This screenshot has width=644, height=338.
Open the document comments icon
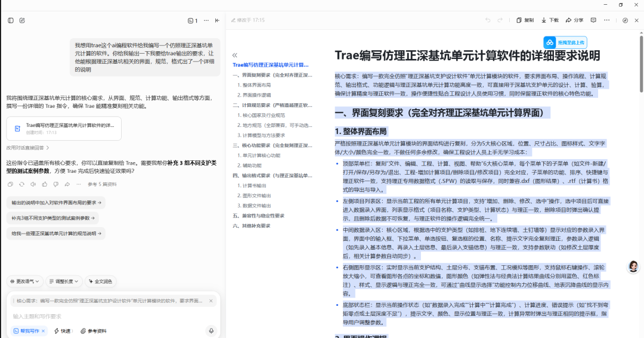[593, 20]
